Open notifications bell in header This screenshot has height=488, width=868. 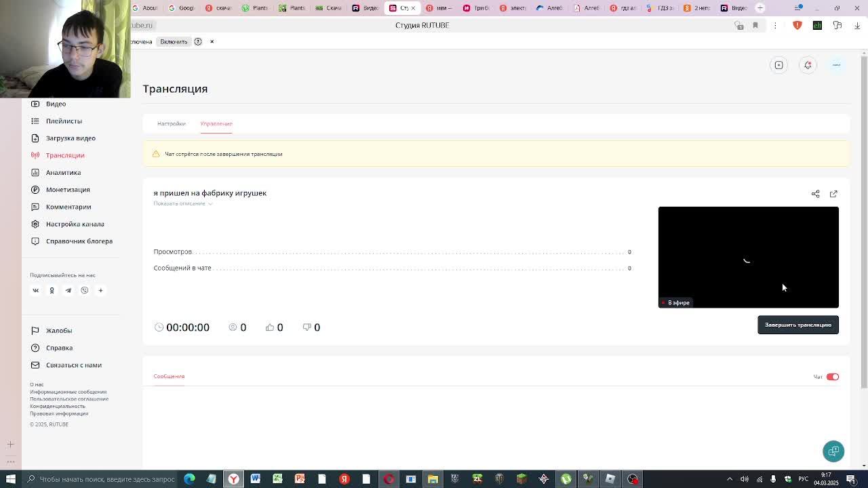[808, 65]
